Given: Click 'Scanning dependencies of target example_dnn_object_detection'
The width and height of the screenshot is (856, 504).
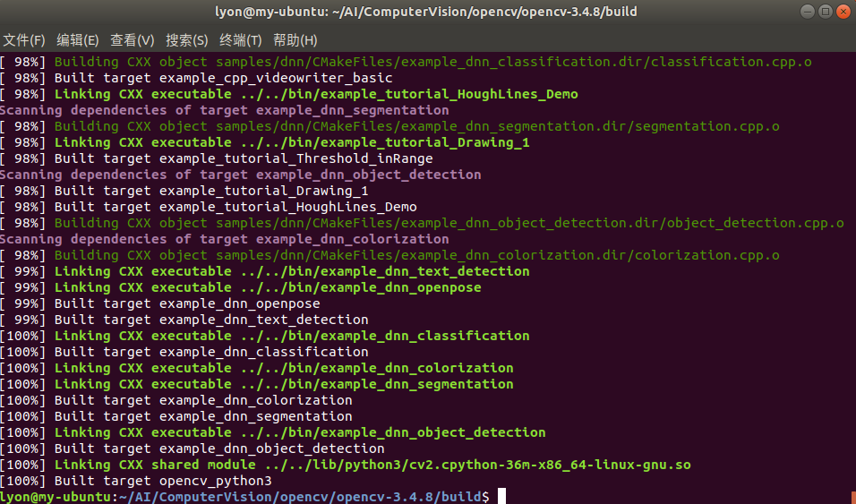Looking at the screenshot, I should [x=241, y=175].
